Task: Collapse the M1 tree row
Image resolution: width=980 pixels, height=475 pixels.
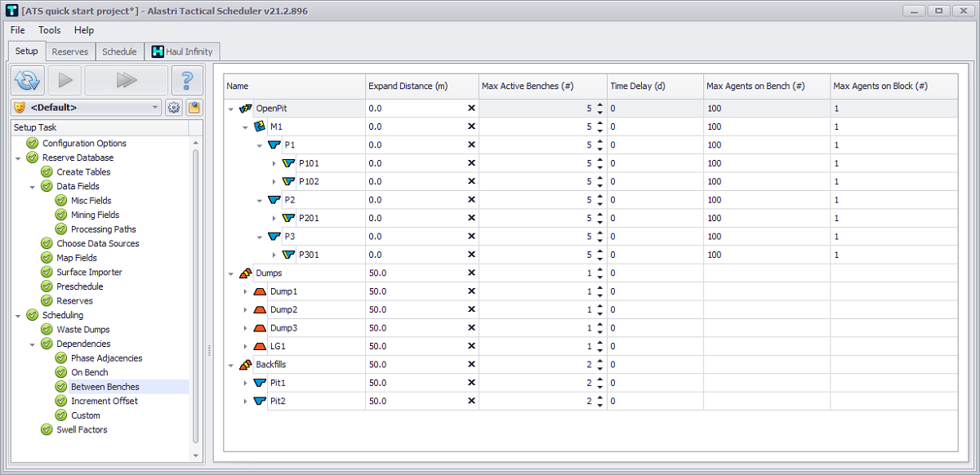Action: [246, 127]
